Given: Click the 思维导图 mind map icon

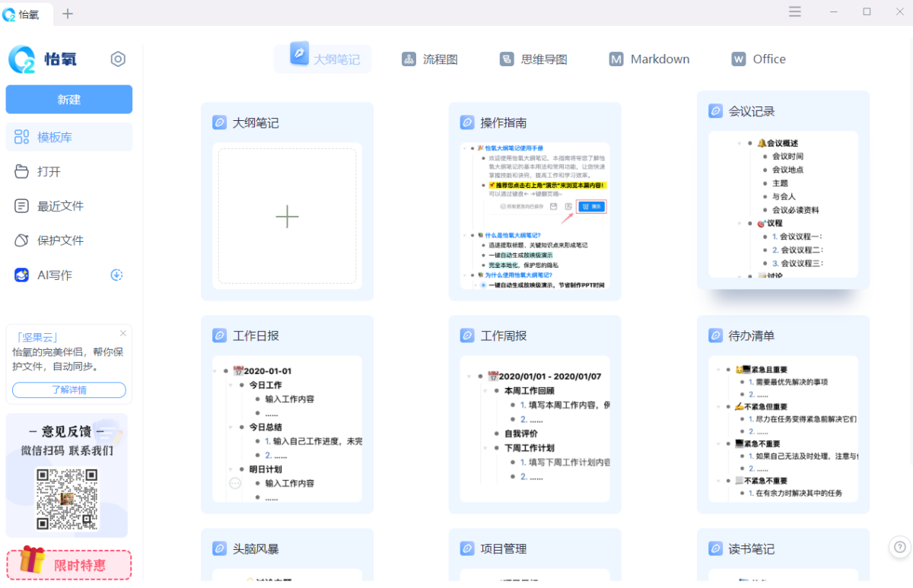Looking at the screenshot, I should [x=507, y=59].
